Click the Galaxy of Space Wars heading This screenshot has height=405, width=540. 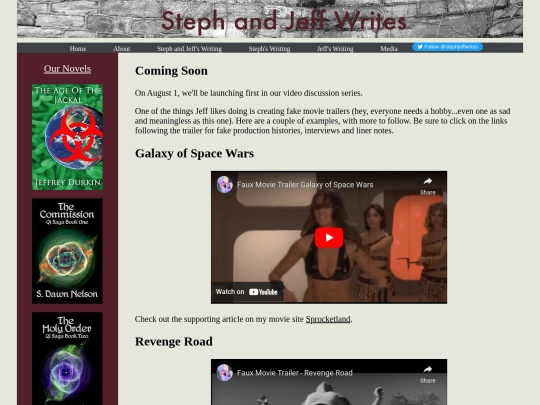(x=194, y=153)
